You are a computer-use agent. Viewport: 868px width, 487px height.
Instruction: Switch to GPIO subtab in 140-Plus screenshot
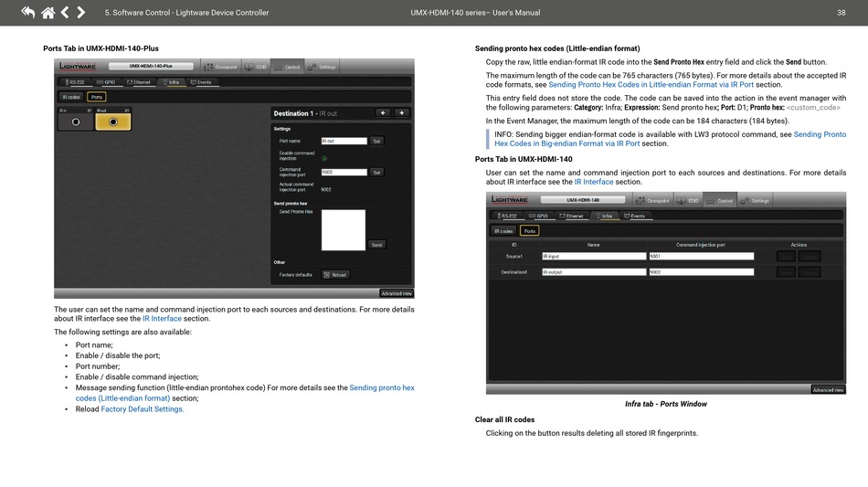coord(106,82)
